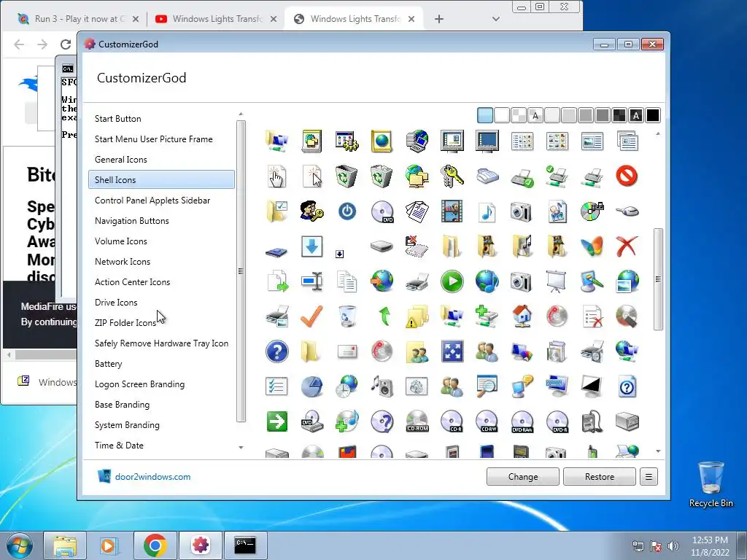
Task: Open the taskbar volume speaker icon
Action: [x=673, y=546]
